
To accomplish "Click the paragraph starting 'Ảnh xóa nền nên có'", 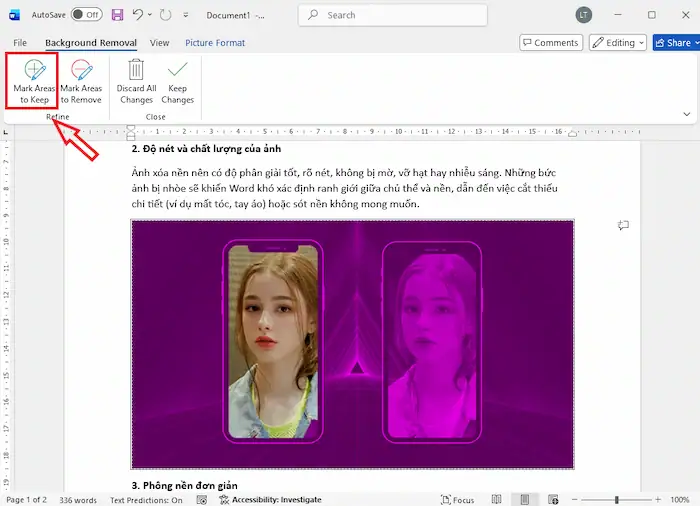I will point(344,188).
